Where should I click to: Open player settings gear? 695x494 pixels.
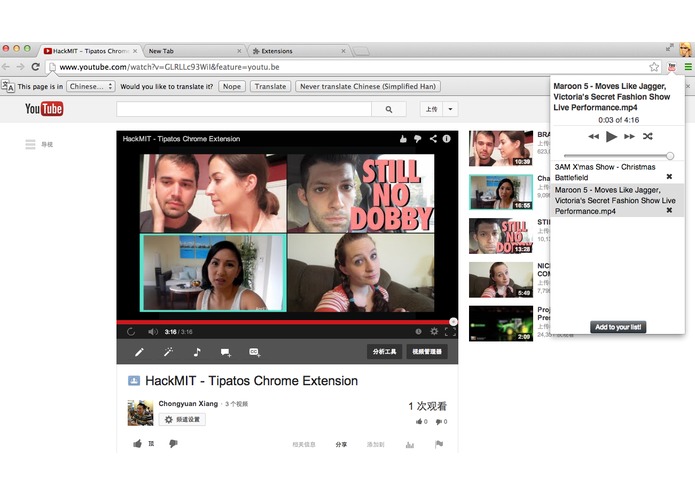[434, 331]
